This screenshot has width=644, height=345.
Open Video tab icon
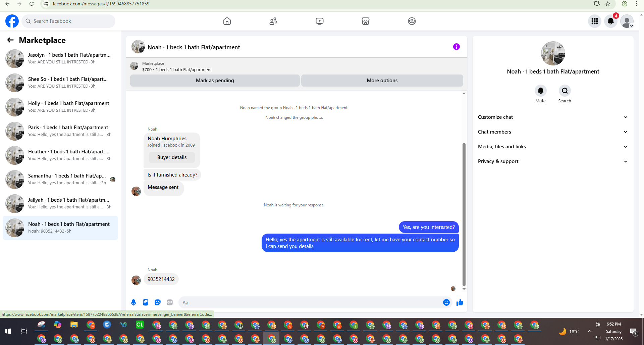coord(320,21)
